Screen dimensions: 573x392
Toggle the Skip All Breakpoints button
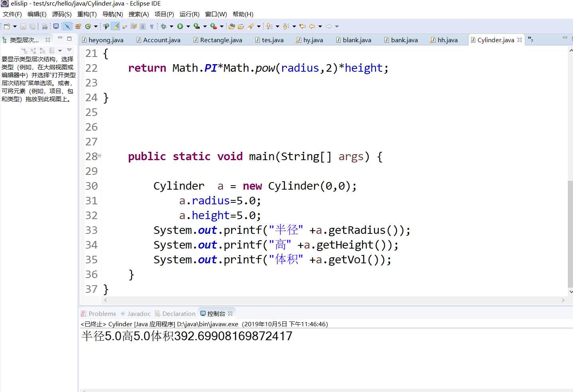[x=67, y=26]
